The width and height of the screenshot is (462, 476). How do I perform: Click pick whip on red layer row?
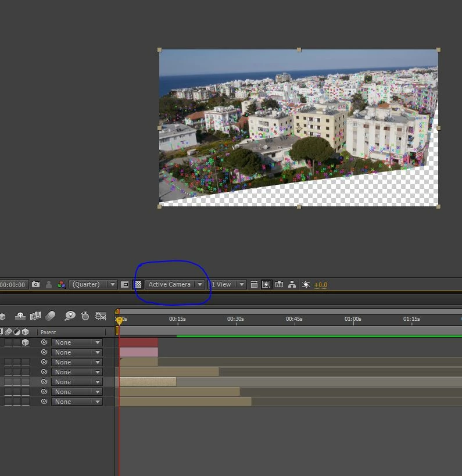pos(44,342)
